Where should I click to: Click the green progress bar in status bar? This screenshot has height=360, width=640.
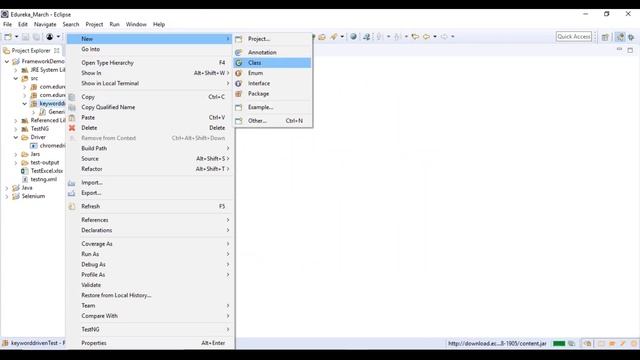559,344
